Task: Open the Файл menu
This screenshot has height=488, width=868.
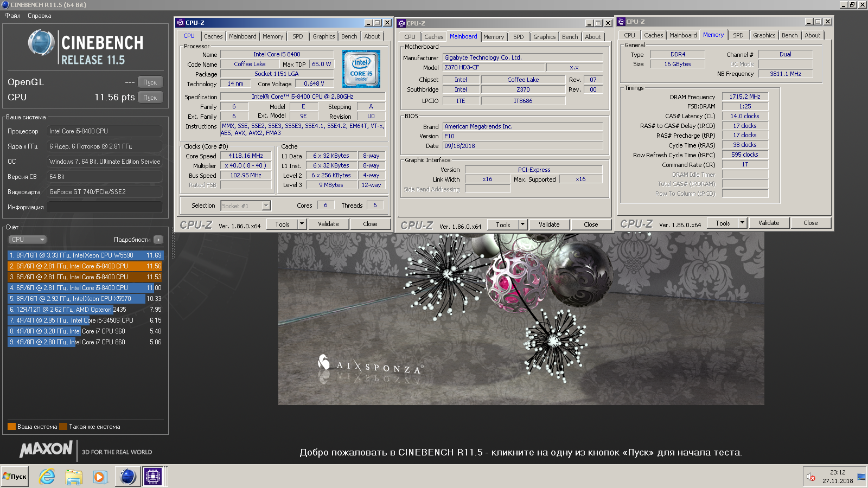Action: [12, 16]
